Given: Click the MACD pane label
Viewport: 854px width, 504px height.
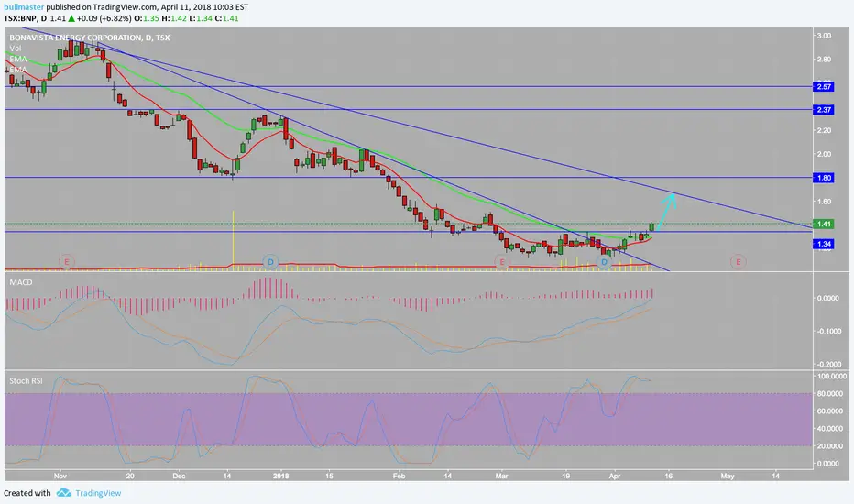Looking at the screenshot, I should point(21,282).
